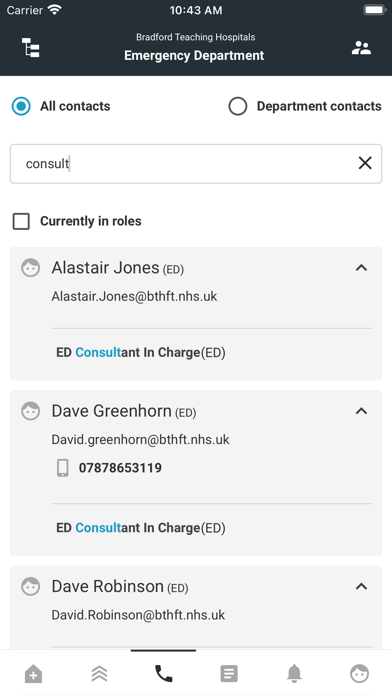Email Alastair.Jones@bthft.nhs.uk
This screenshot has height=696, width=392.
point(134,296)
